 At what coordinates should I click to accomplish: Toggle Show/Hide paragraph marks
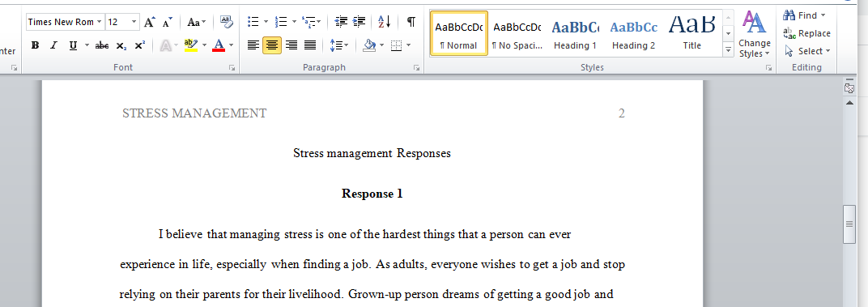click(x=411, y=22)
